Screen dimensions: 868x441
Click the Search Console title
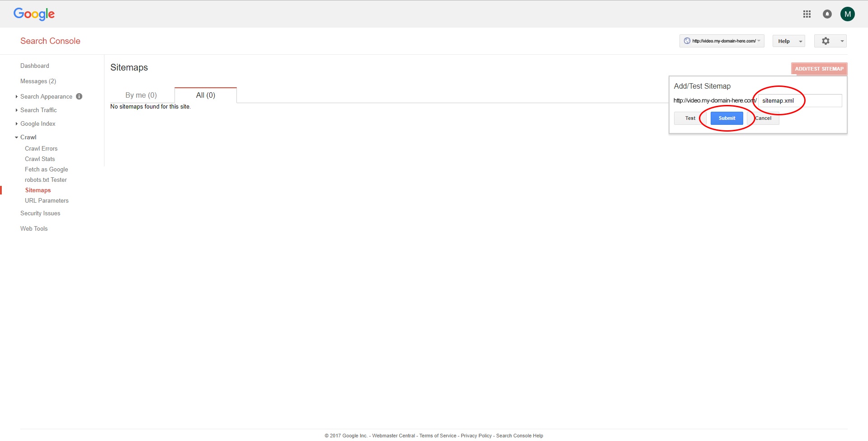tap(50, 41)
